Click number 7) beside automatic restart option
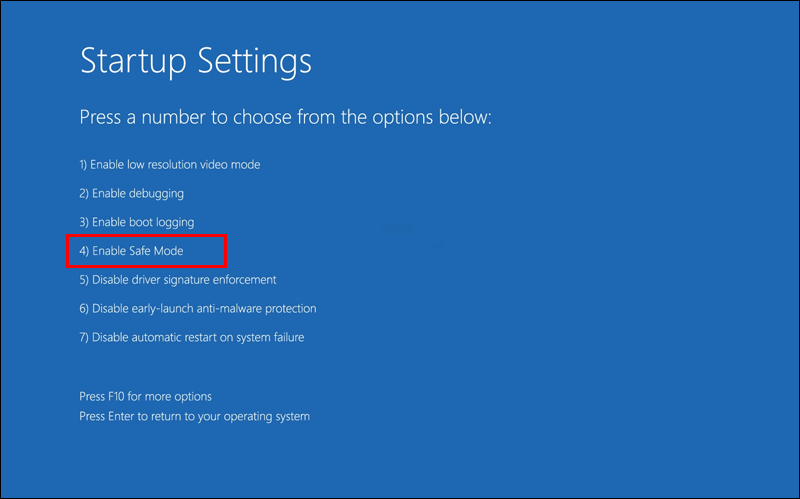Screen dimensions: 800x499 [84, 338]
